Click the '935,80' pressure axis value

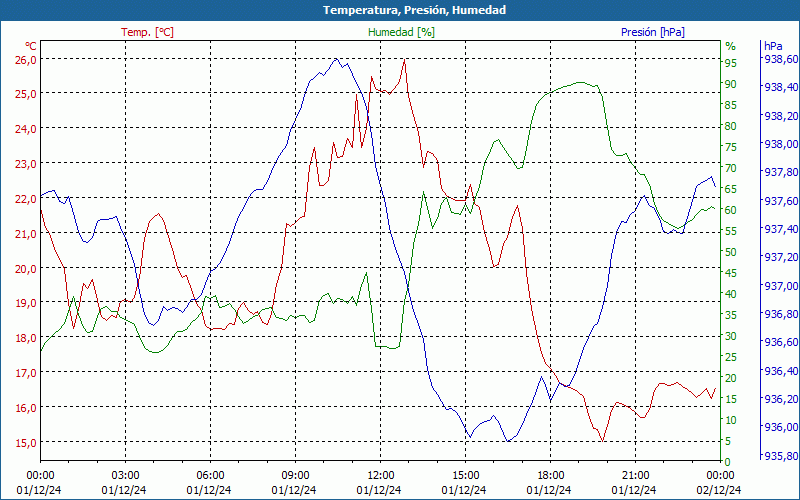[x=780, y=455]
